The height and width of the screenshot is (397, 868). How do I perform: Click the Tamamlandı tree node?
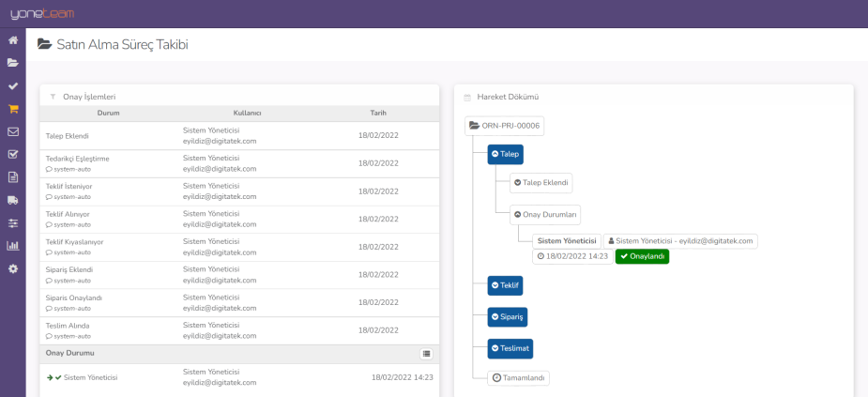click(x=518, y=378)
